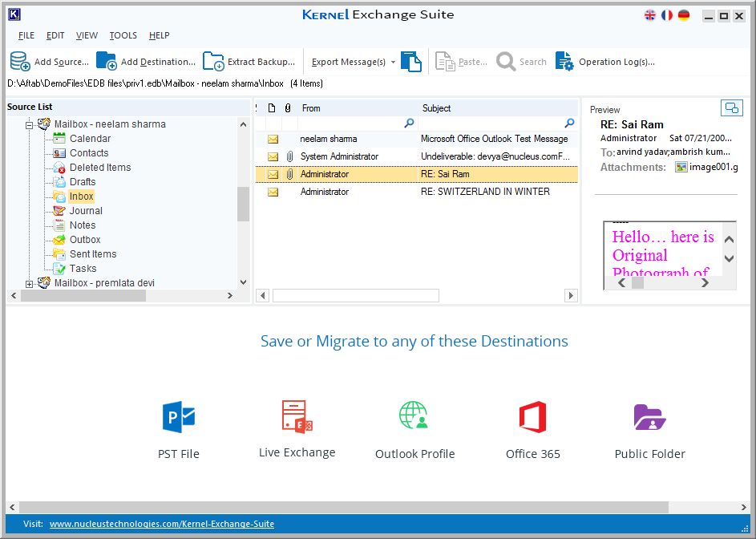
Task: Click the Subject column header
Action: pyautogui.click(x=498, y=108)
